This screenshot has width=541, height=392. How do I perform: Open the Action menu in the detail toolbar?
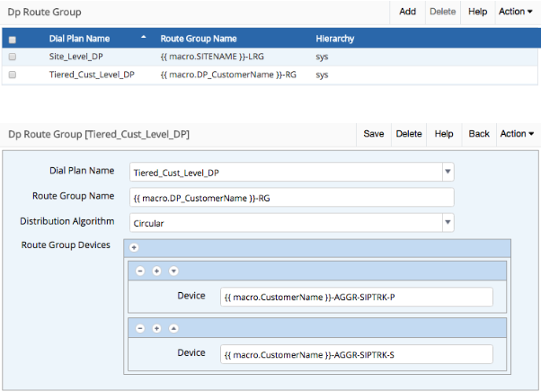pyautogui.click(x=517, y=134)
